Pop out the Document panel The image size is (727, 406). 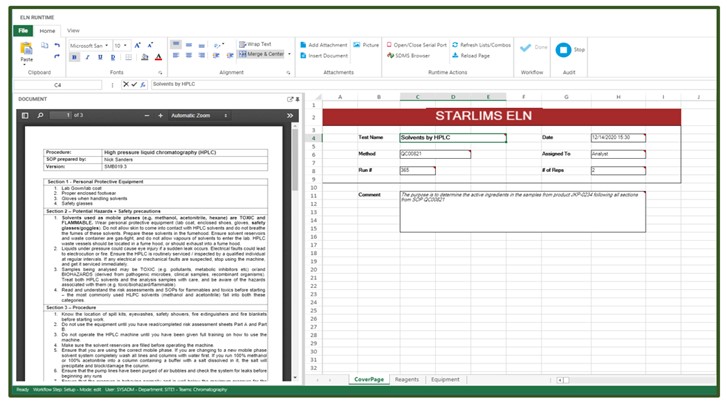290,99
